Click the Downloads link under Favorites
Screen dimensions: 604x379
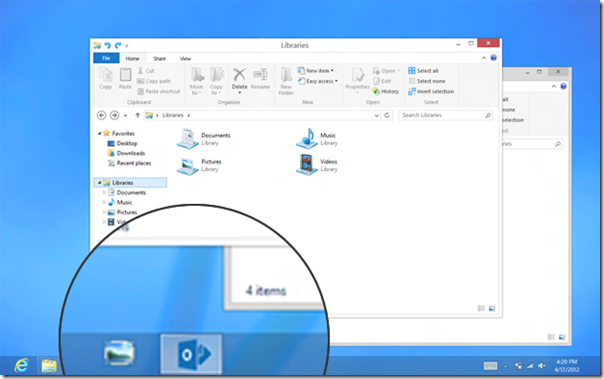(131, 153)
